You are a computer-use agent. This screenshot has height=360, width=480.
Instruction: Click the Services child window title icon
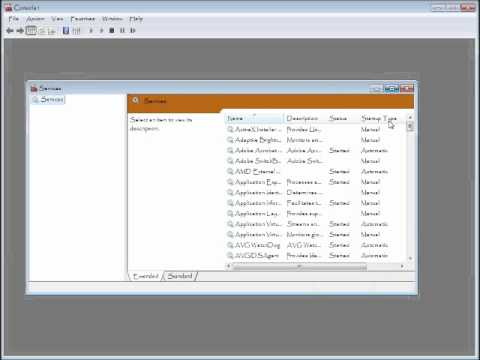(x=34, y=88)
